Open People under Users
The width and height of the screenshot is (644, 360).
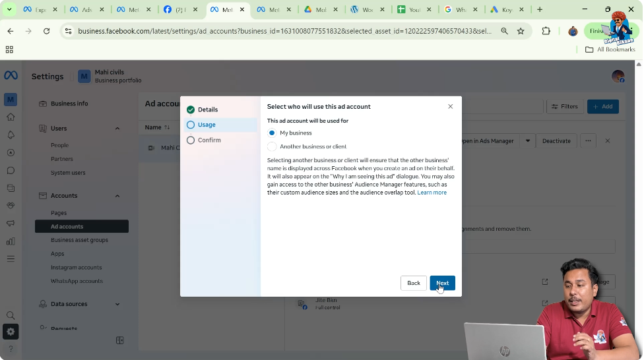tap(59, 145)
